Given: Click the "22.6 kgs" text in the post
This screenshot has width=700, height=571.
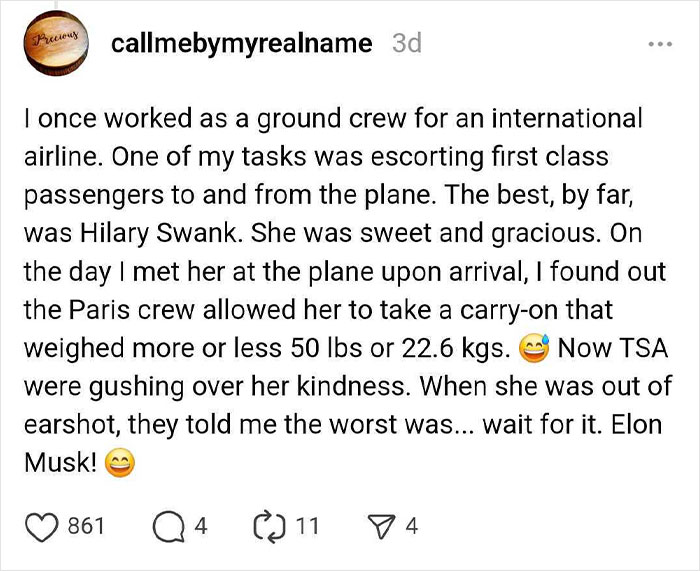Looking at the screenshot, I should 457,350.
